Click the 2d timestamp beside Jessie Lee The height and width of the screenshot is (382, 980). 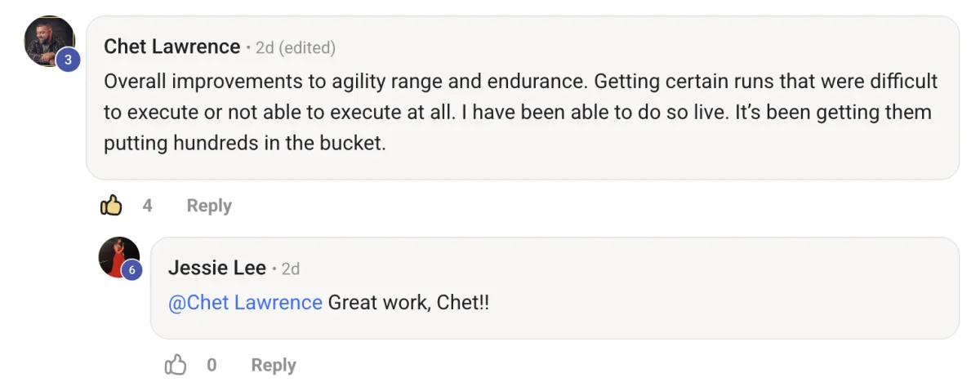tap(291, 269)
